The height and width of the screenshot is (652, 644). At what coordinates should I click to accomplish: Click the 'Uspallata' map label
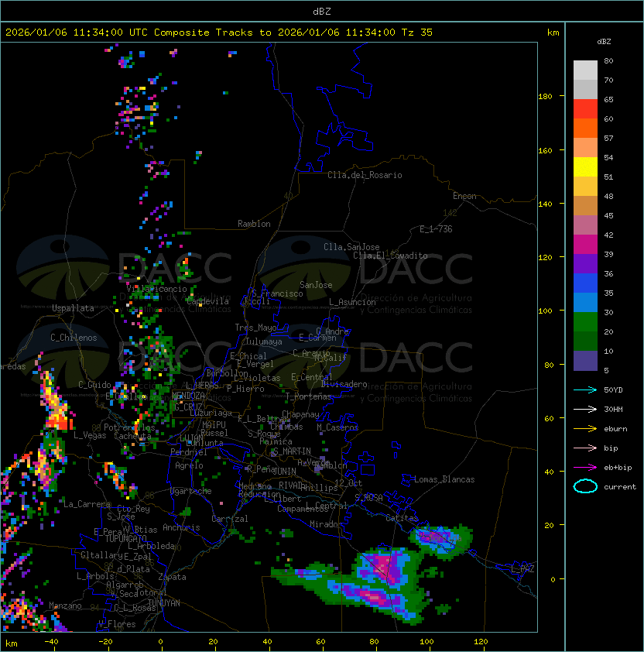[x=73, y=308]
